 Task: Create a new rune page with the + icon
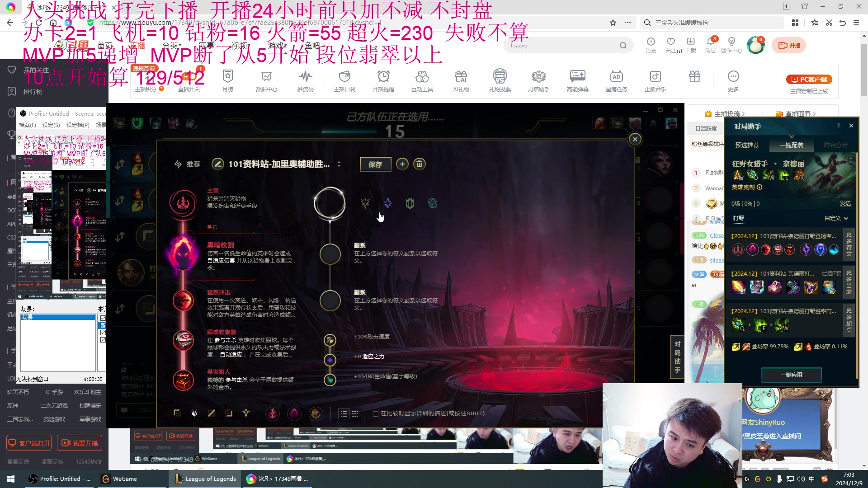click(x=402, y=164)
